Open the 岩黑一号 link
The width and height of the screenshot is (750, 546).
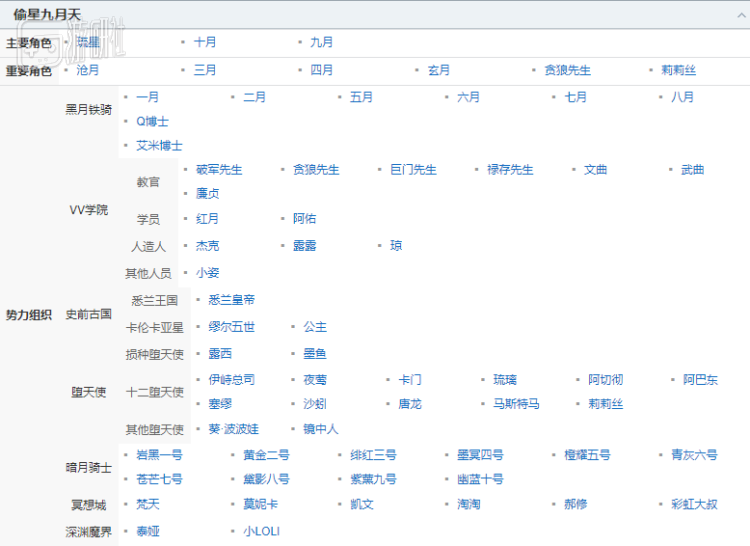pos(159,455)
